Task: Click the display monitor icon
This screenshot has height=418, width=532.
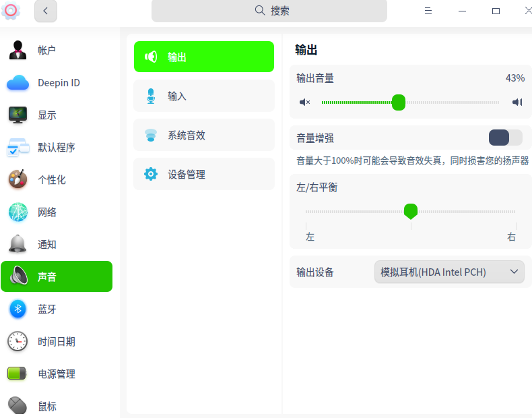Action: [x=18, y=115]
